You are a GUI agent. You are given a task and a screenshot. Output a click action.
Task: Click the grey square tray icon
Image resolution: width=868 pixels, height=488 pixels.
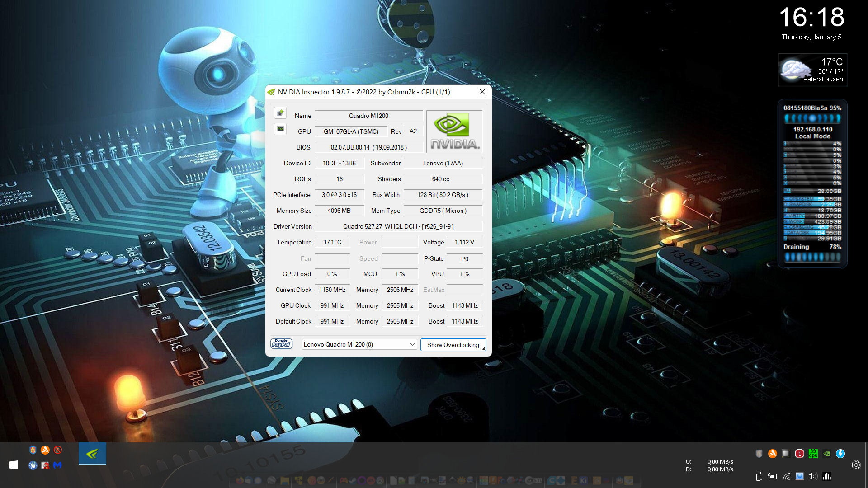pyautogui.click(x=786, y=453)
